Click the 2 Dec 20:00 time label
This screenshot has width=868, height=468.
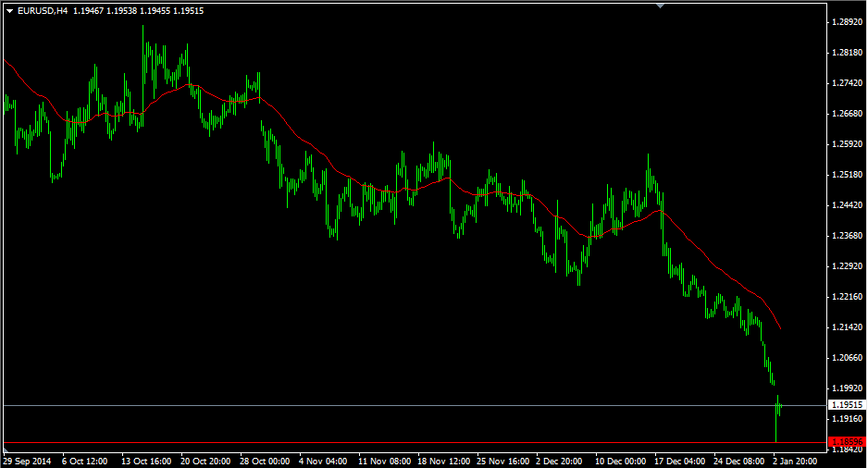tap(559, 461)
